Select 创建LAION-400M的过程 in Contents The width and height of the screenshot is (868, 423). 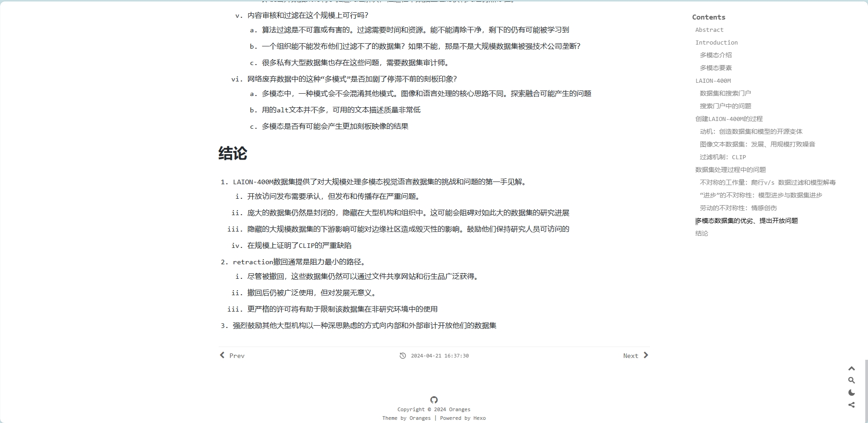pyautogui.click(x=729, y=119)
